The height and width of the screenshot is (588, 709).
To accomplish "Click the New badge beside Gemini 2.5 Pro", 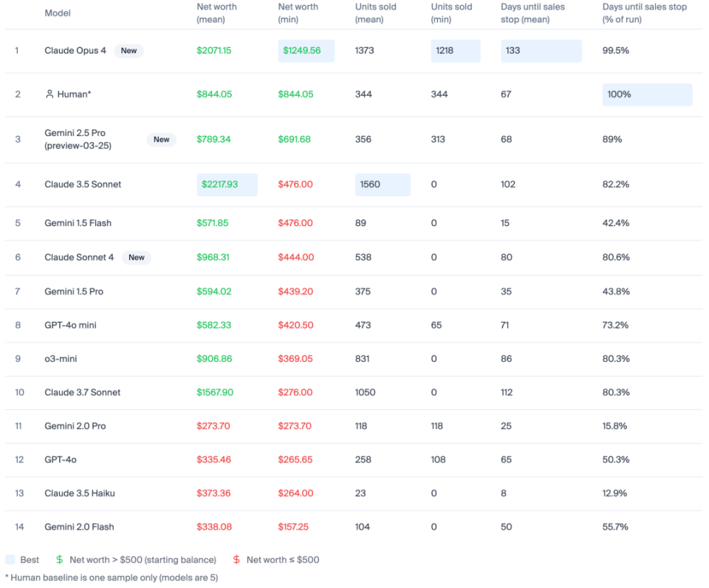I will pos(162,140).
